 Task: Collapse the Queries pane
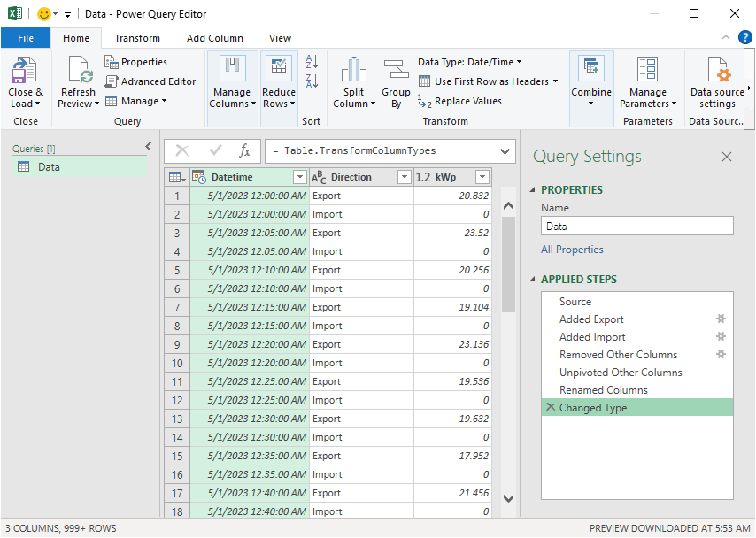pyautogui.click(x=149, y=147)
